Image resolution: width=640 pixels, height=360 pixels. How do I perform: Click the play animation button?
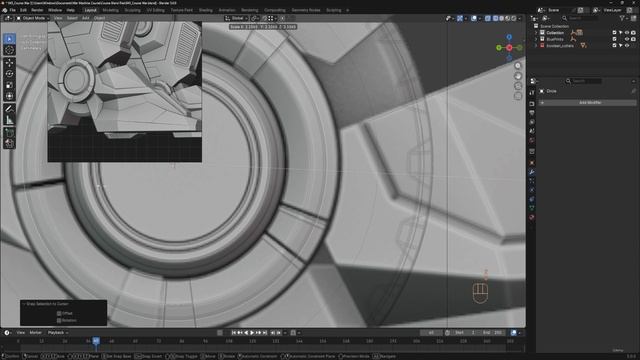coord(252,333)
